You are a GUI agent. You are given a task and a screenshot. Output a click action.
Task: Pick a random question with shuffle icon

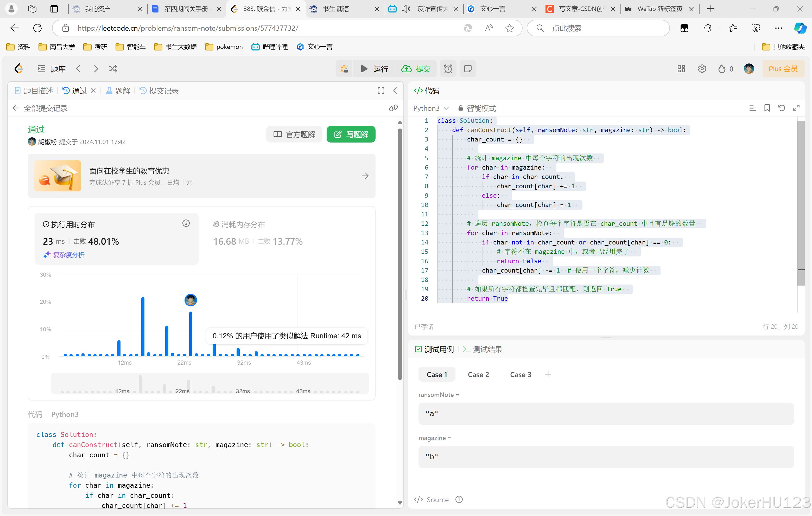pyautogui.click(x=113, y=69)
